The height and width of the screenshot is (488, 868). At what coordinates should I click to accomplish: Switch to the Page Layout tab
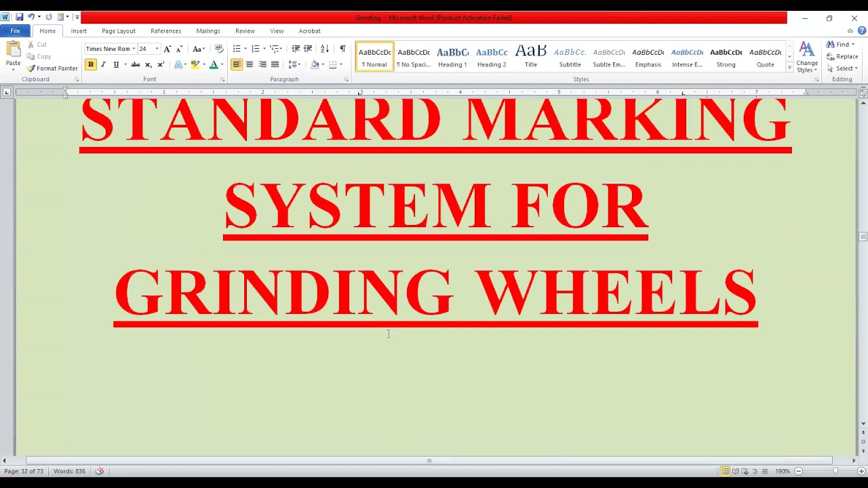coord(119,30)
